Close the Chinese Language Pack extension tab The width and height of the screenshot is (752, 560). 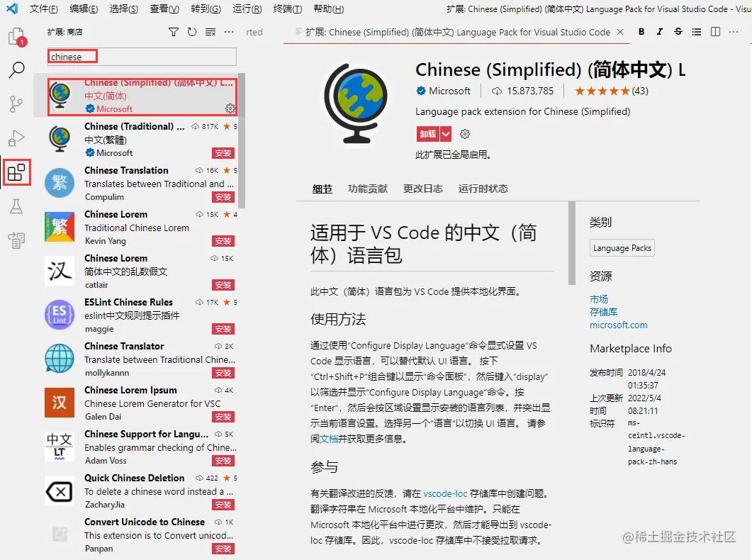pos(620,32)
